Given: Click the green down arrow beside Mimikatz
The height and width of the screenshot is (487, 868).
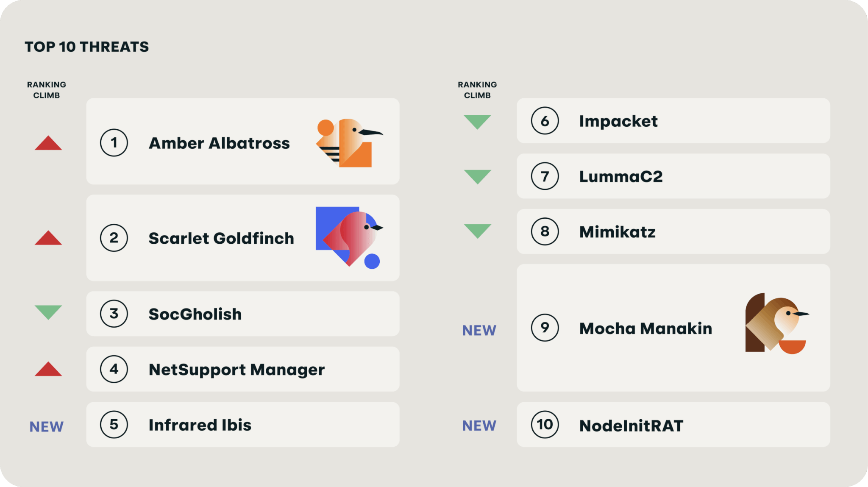Looking at the screenshot, I should pyautogui.click(x=477, y=231).
